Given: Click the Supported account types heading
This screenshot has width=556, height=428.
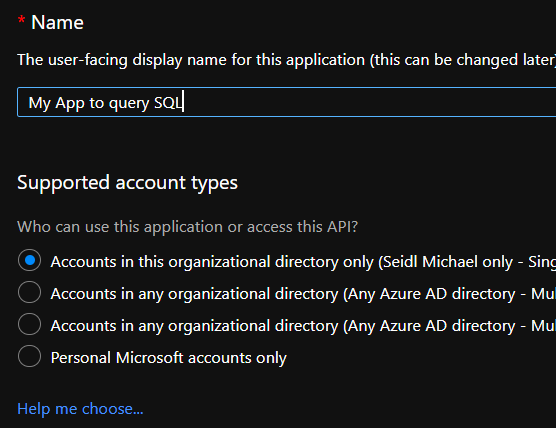Looking at the screenshot, I should pos(127,183).
